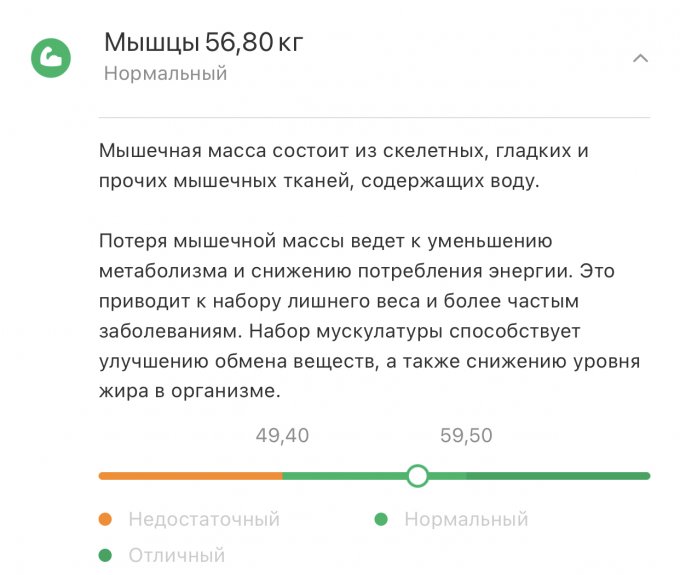Select the Недостаточный legend label
The height and width of the screenshot is (575, 680).
coord(204,519)
